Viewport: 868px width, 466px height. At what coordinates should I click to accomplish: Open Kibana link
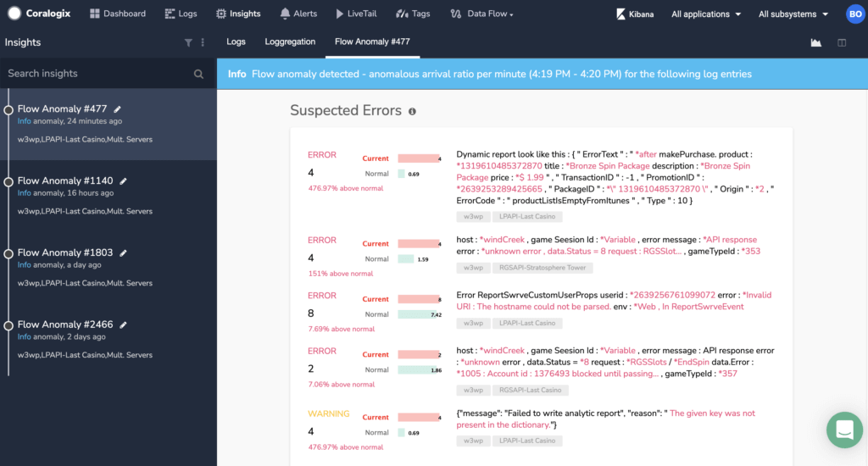click(x=635, y=14)
